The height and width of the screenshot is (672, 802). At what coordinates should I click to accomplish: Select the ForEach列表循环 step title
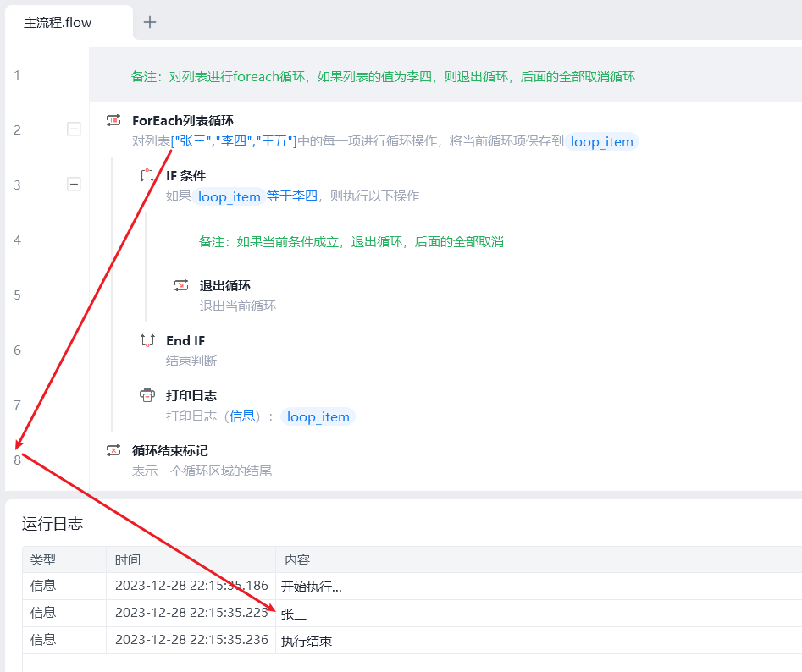[183, 120]
